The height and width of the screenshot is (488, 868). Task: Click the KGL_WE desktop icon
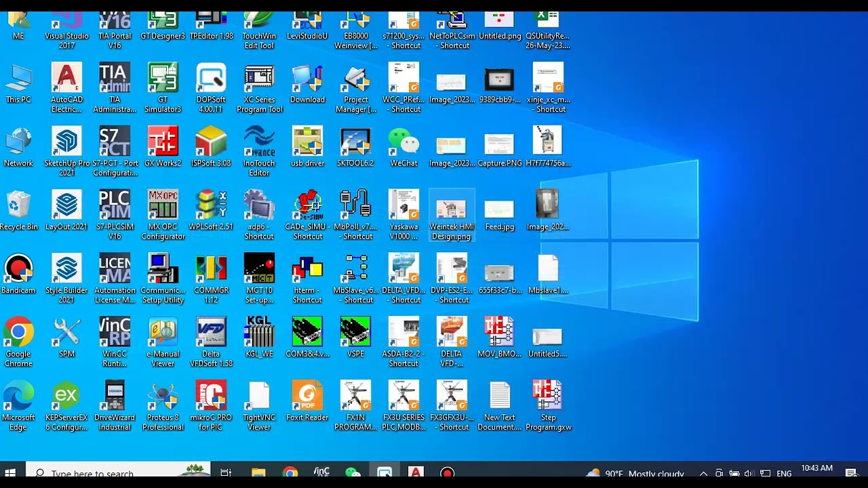[x=259, y=338]
